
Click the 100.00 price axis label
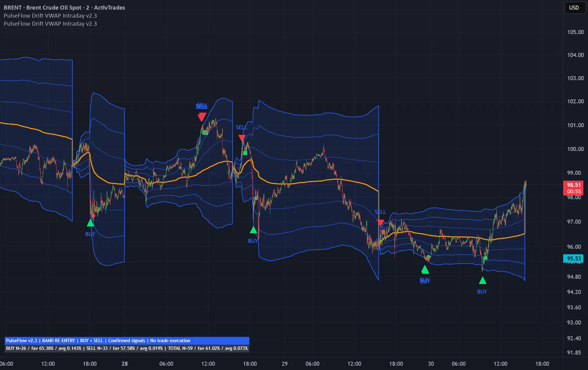click(x=575, y=149)
